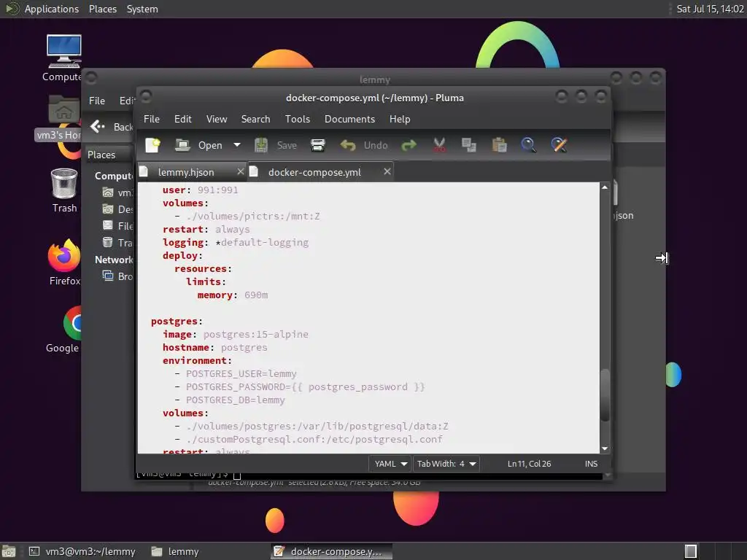Click the vertical scrollbar thumb in editor

[x=605, y=395]
